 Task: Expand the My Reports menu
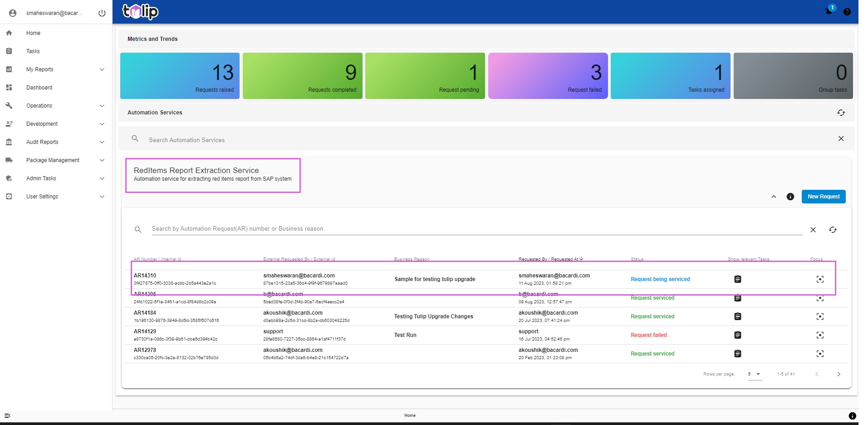tap(102, 69)
